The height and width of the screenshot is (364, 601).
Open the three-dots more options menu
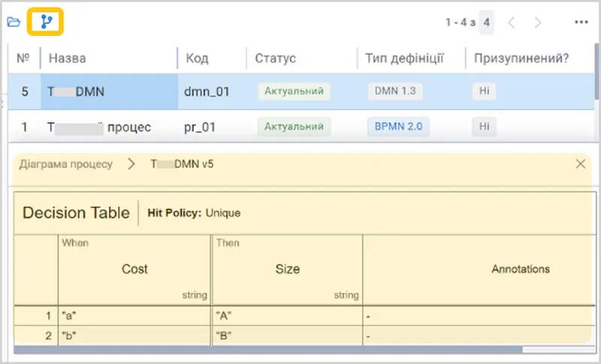(x=581, y=23)
